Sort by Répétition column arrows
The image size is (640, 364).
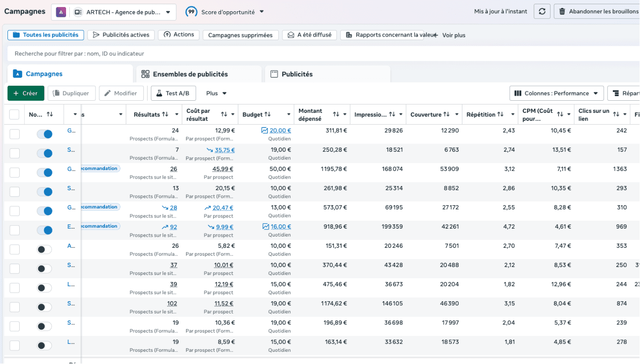tap(500, 114)
